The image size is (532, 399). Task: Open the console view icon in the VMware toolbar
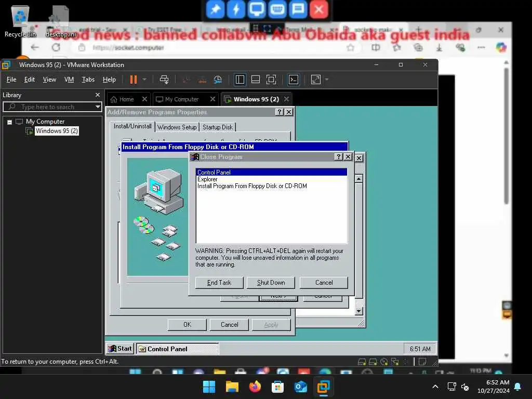tap(294, 79)
